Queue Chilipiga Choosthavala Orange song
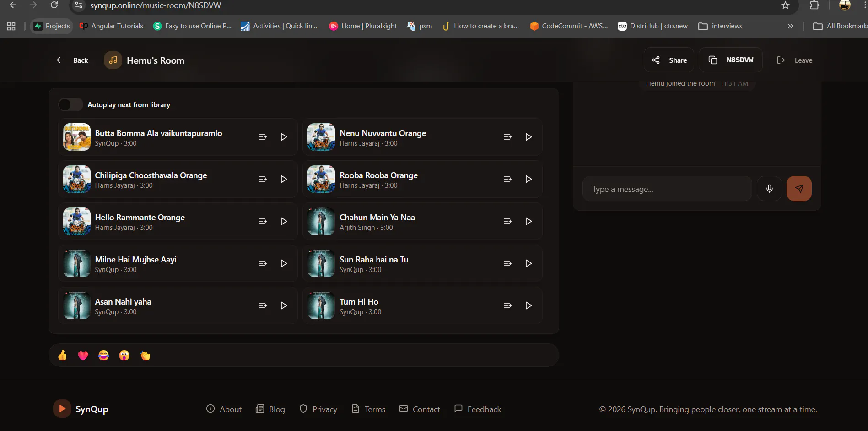This screenshot has height=431, width=868. pyautogui.click(x=263, y=179)
